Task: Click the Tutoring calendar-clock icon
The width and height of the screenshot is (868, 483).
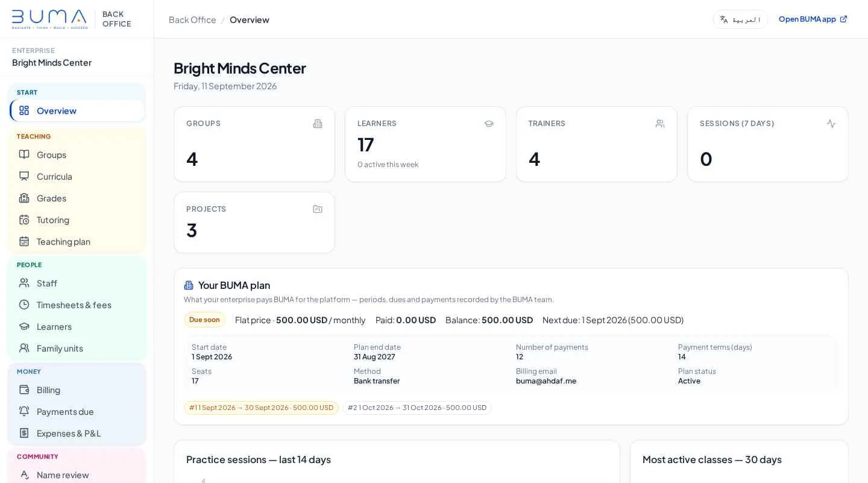Action: tap(24, 219)
